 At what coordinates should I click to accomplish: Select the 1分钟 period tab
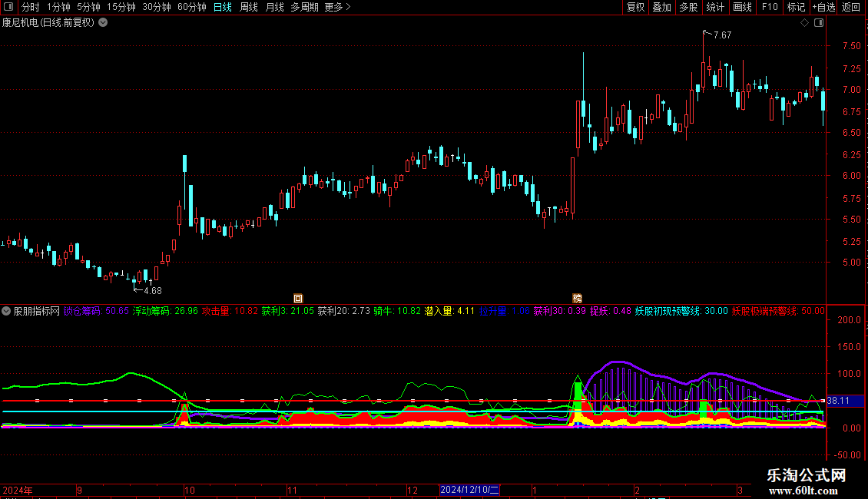coord(58,7)
